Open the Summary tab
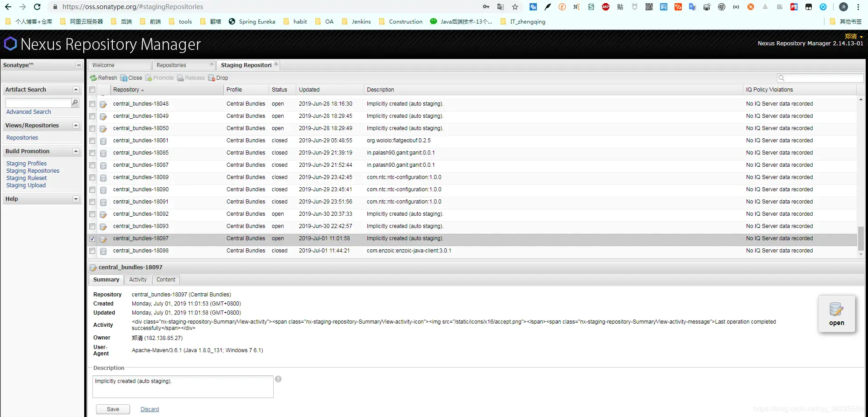The width and height of the screenshot is (868, 417). pos(106,280)
